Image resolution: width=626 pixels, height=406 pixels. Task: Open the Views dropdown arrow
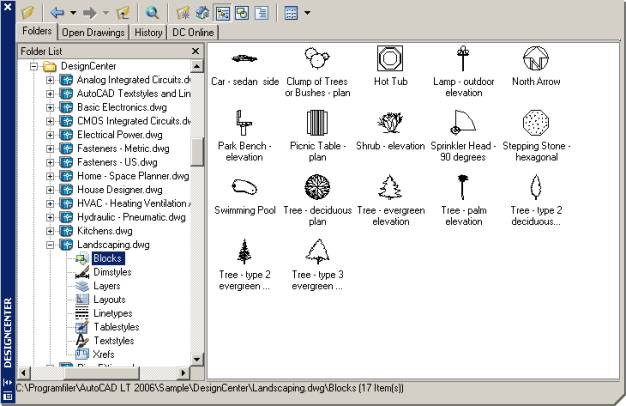[307, 13]
